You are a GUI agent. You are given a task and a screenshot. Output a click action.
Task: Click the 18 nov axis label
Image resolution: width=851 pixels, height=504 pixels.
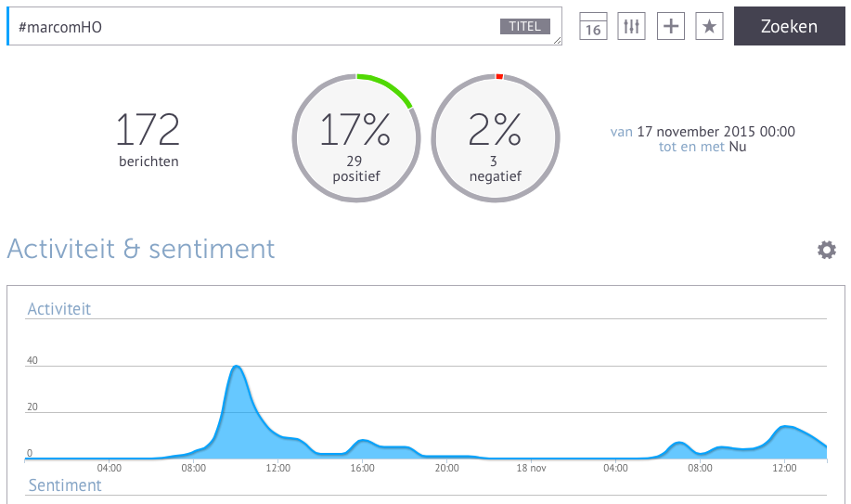pyautogui.click(x=531, y=468)
